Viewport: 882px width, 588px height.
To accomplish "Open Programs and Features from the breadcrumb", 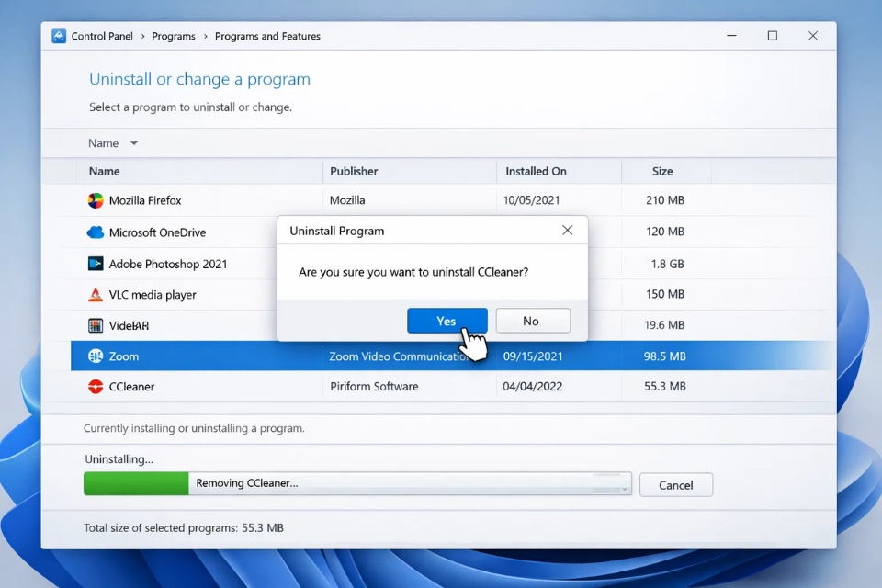I will click(267, 36).
